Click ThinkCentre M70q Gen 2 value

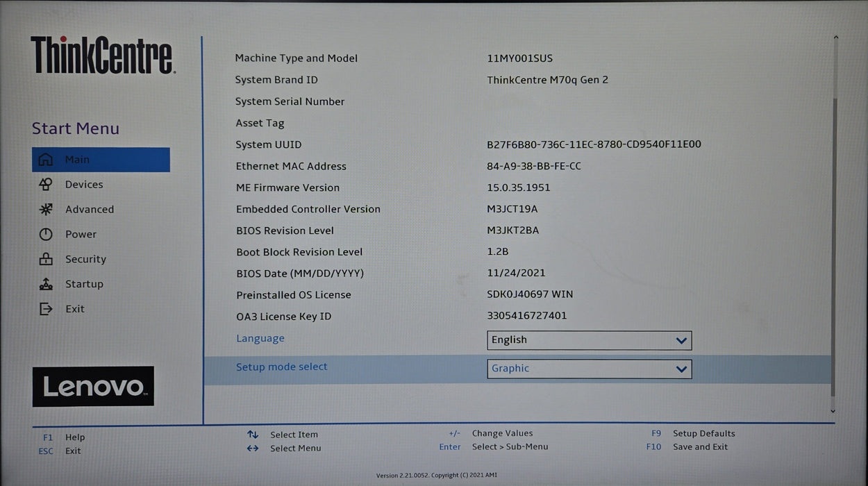point(547,80)
